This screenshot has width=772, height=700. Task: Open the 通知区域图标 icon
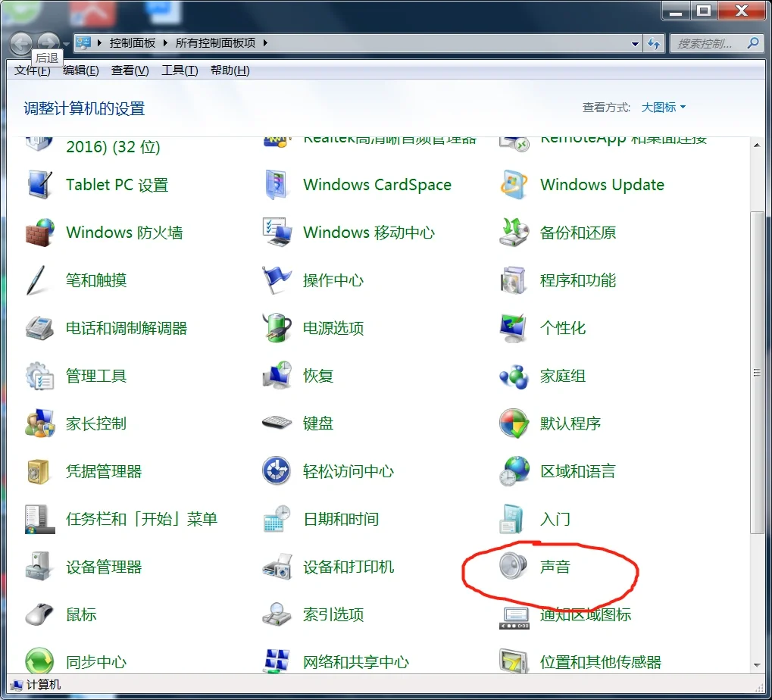514,618
